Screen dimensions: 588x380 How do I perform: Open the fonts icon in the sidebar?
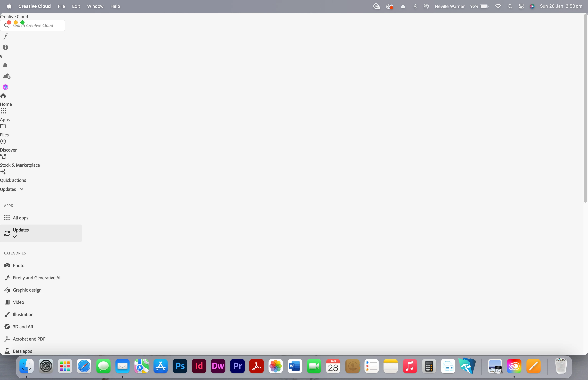coord(5,36)
